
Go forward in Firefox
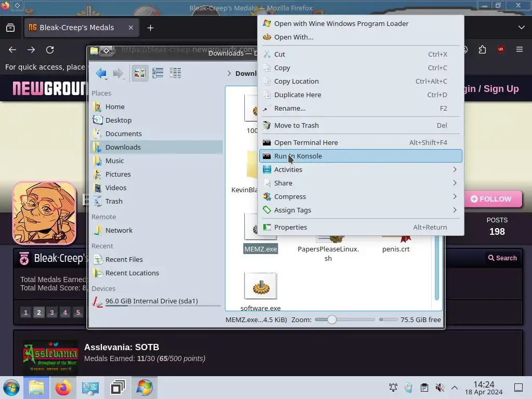[31, 50]
